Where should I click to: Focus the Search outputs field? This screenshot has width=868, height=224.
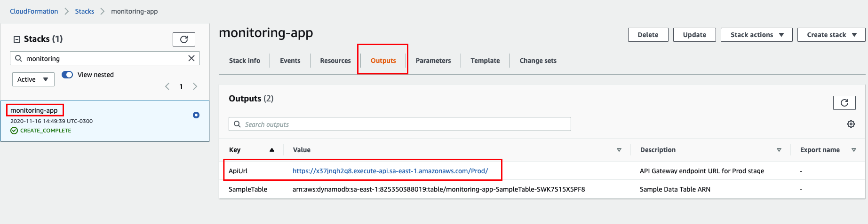[400, 124]
